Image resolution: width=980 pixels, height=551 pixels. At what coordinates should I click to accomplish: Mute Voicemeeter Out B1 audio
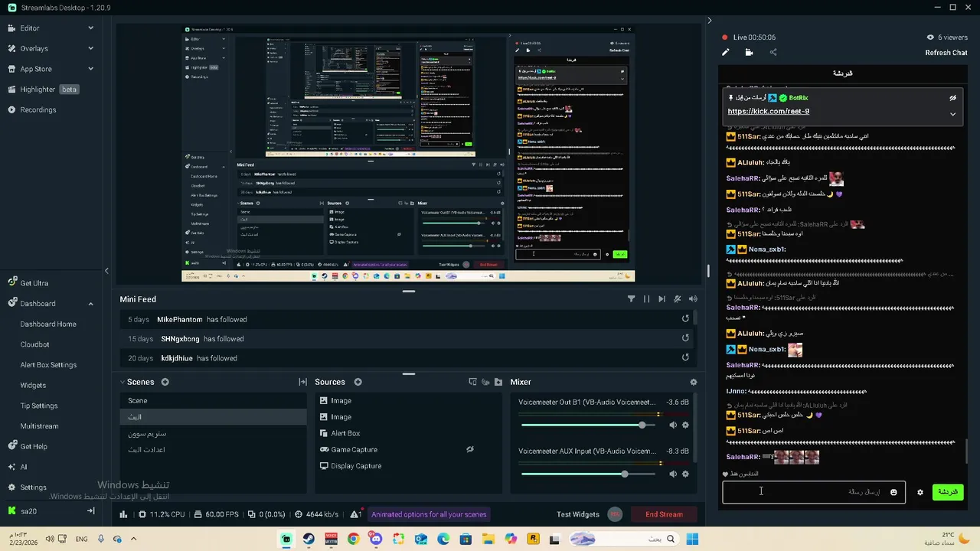[673, 425]
